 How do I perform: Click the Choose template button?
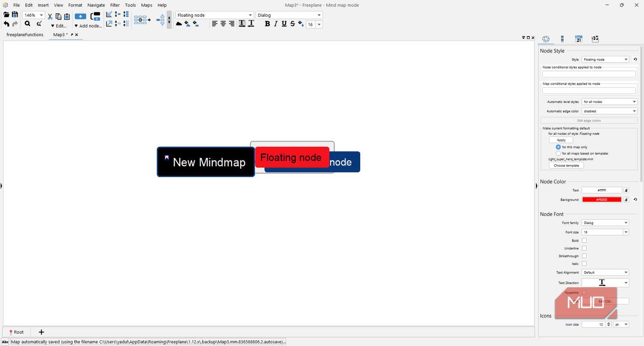566,165
